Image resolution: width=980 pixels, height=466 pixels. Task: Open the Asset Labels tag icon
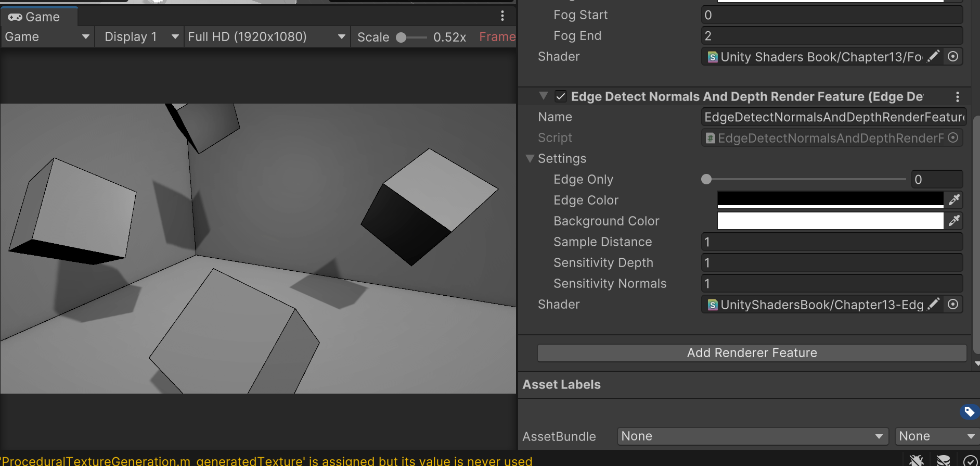point(969,412)
